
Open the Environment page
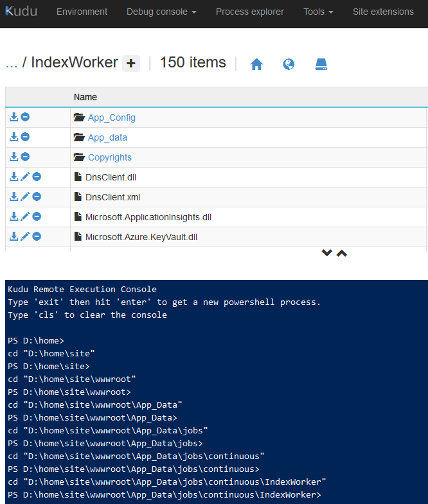pyautogui.click(x=82, y=12)
